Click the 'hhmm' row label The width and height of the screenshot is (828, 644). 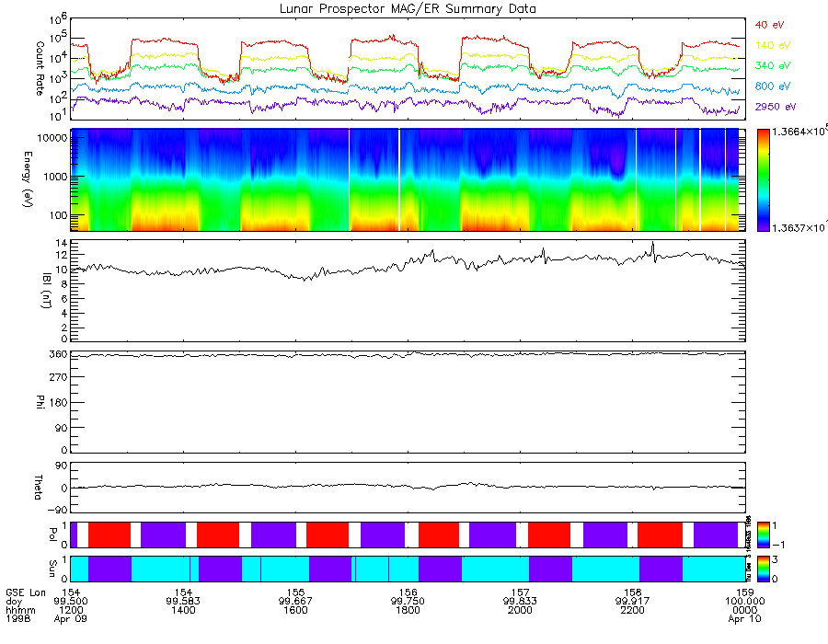[x=20, y=610]
